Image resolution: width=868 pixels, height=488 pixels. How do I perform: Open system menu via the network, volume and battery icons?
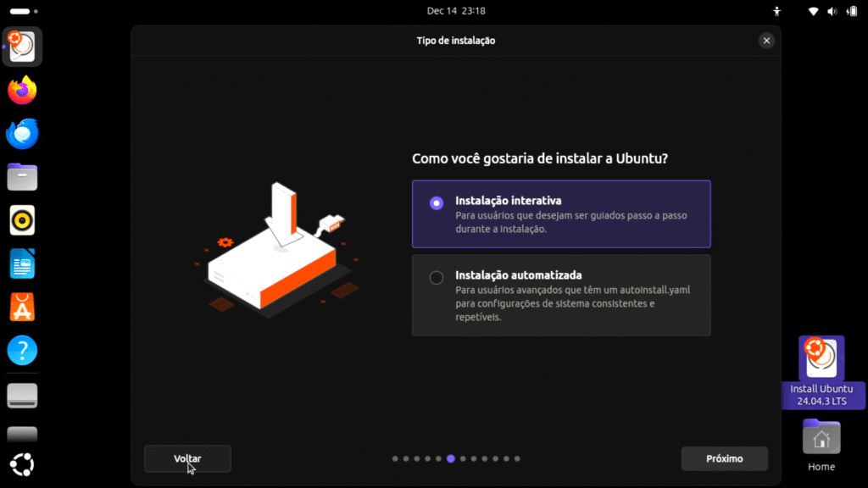pyautogui.click(x=832, y=11)
